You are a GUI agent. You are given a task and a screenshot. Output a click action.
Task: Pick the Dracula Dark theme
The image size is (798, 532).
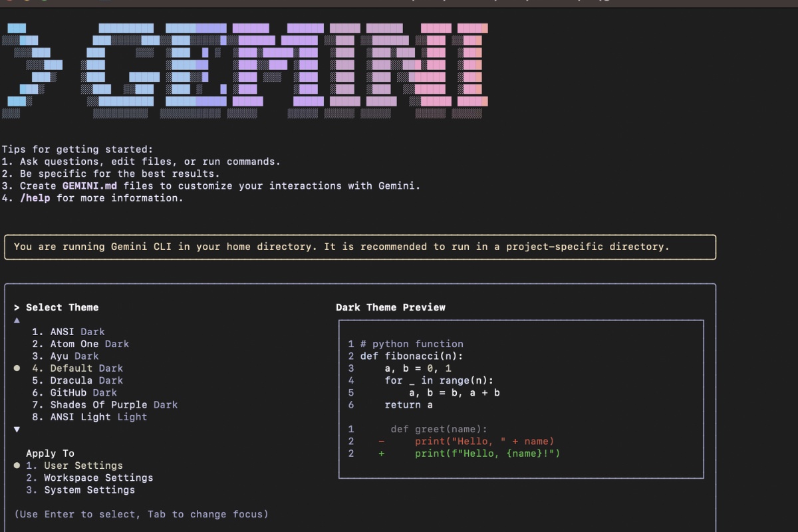pyautogui.click(x=77, y=380)
